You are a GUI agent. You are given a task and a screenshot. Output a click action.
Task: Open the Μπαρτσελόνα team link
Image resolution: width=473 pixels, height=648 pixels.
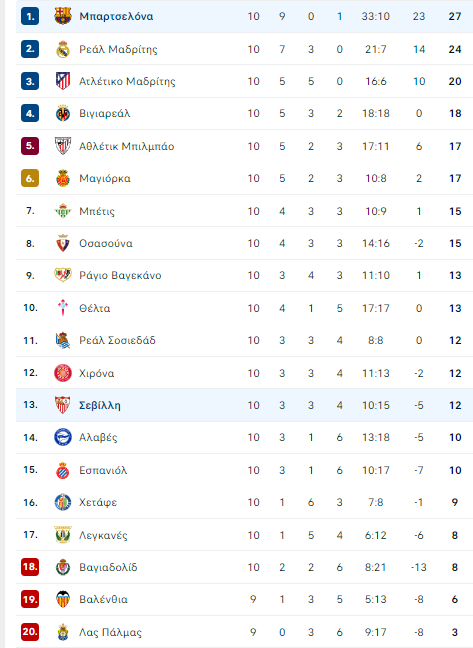pos(116,17)
